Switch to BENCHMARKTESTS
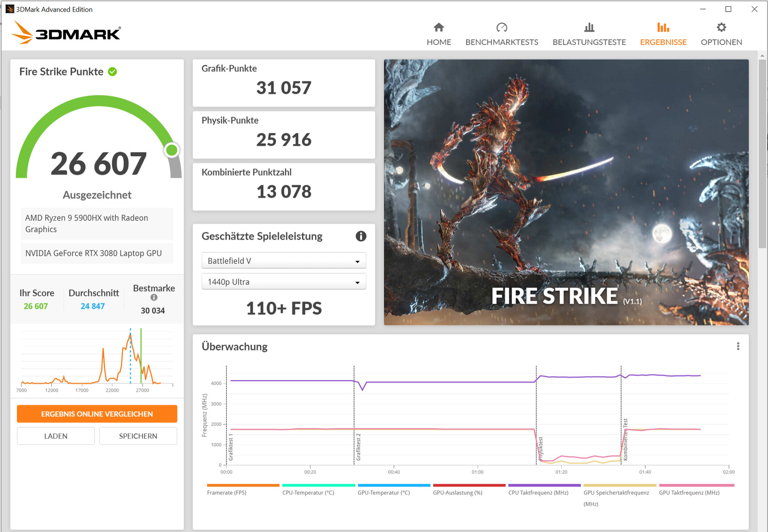 (x=502, y=42)
